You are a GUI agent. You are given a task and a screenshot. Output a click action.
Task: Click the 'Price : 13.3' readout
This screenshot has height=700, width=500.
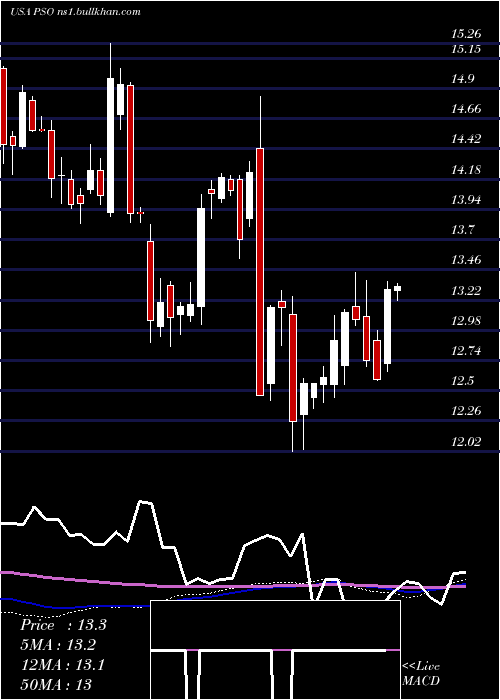coord(63,625)
